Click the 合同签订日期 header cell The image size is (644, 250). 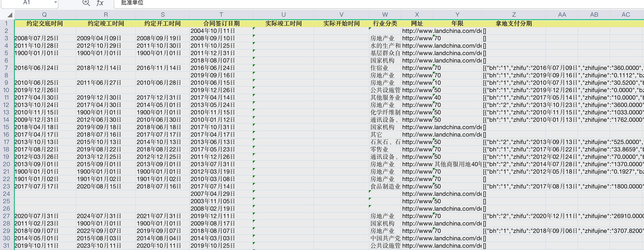[221, 23]
